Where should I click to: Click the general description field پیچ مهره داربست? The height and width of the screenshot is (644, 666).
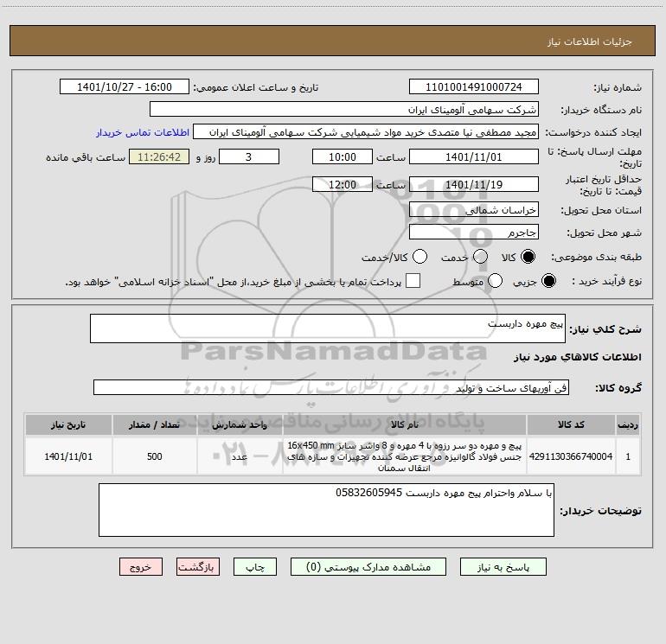pyautogui.click(x=328, y=328)
